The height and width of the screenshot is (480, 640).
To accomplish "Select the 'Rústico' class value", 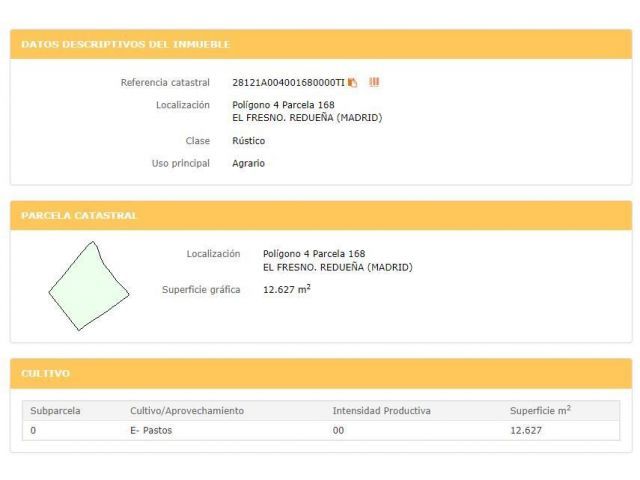I will coord(249,141).
